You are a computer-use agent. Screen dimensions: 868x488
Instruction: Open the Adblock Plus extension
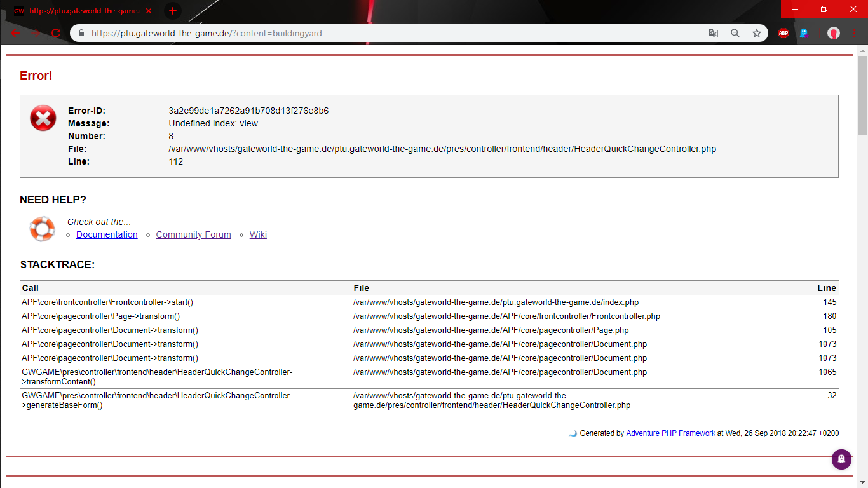[783, 33]
